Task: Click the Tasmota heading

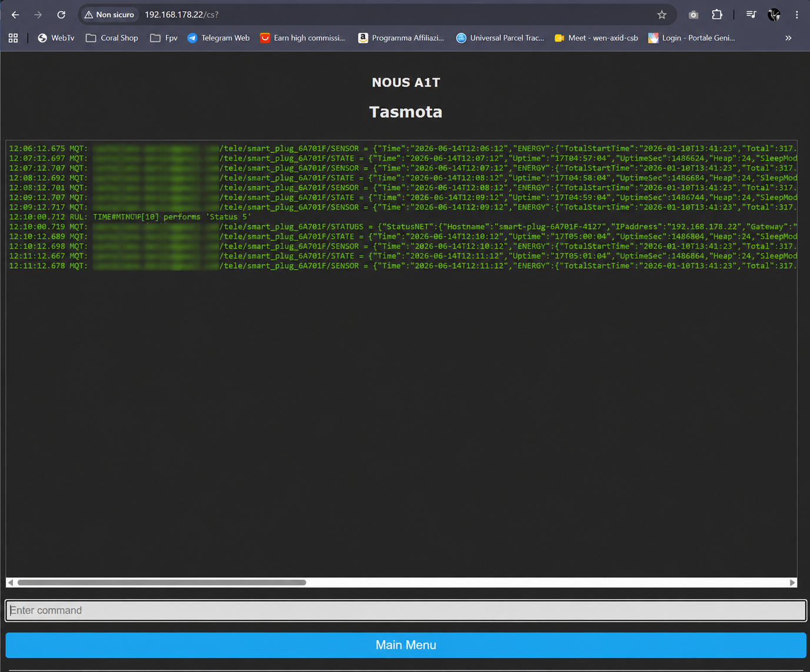Action: pos(406,112)
